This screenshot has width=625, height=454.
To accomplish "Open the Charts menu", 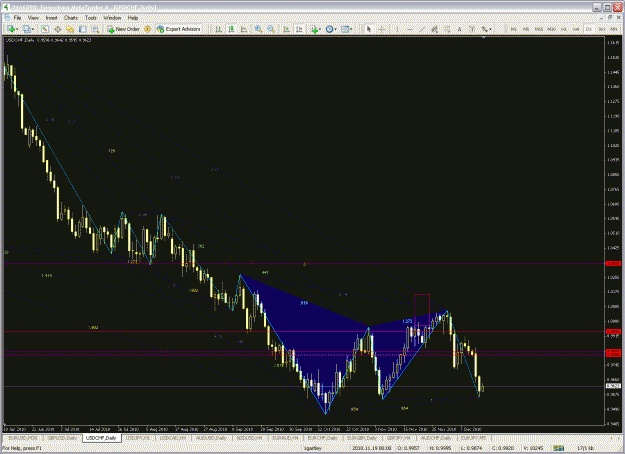I will click(x=71, y=18).
